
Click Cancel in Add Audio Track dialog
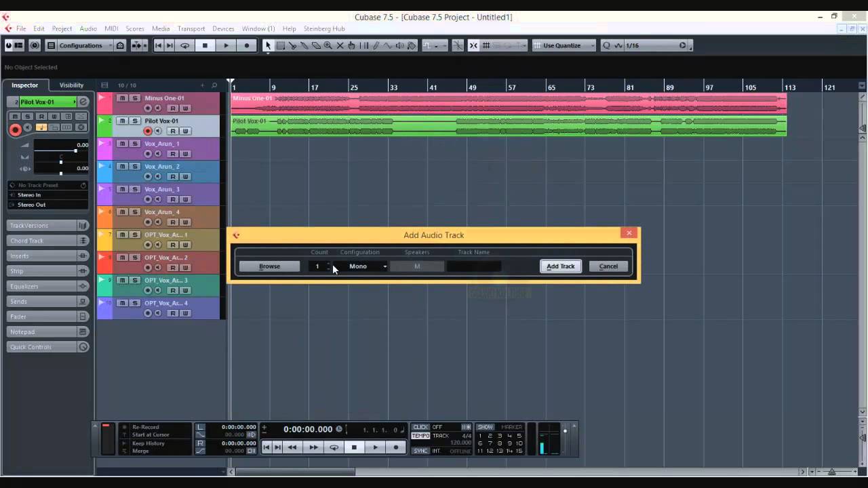click(x=608, y=266)
